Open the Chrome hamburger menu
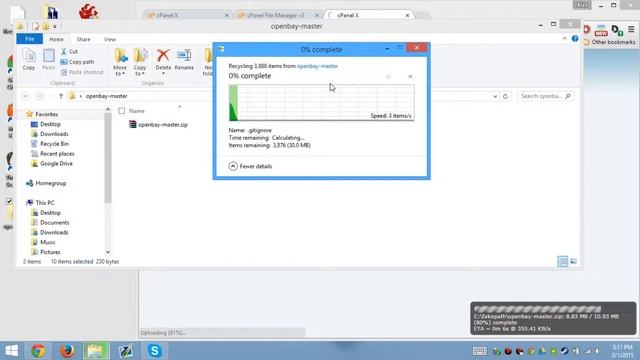Screen dimensions: 640x360 (x=631, y=29)
